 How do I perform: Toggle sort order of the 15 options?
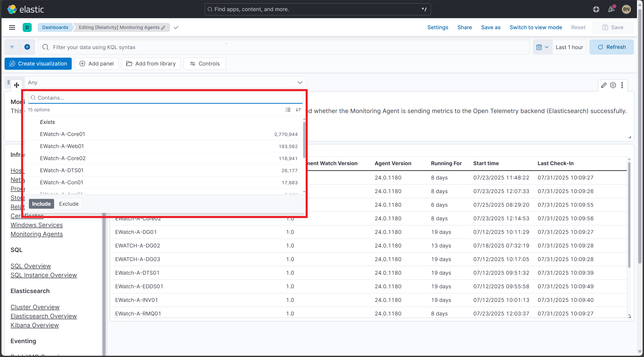point(298,110)
